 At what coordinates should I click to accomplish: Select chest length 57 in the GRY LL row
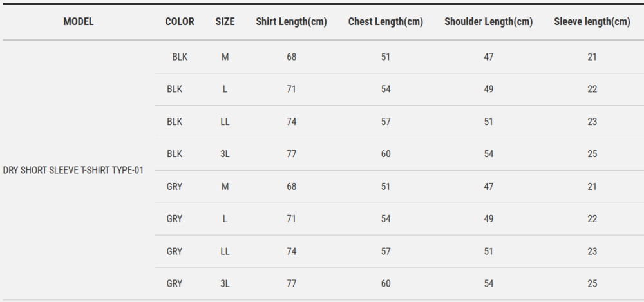point(386,251)
